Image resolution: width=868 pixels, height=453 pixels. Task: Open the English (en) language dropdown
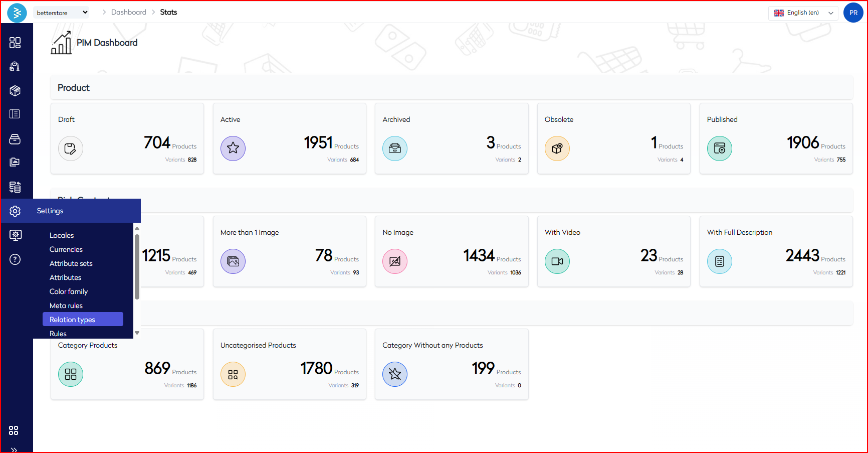(803, 13)
